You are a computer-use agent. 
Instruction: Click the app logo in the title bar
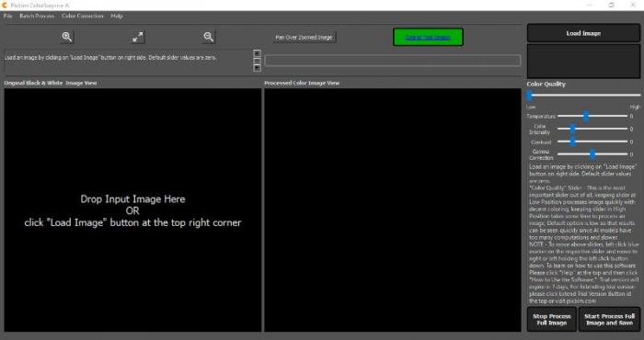[5, 5]
